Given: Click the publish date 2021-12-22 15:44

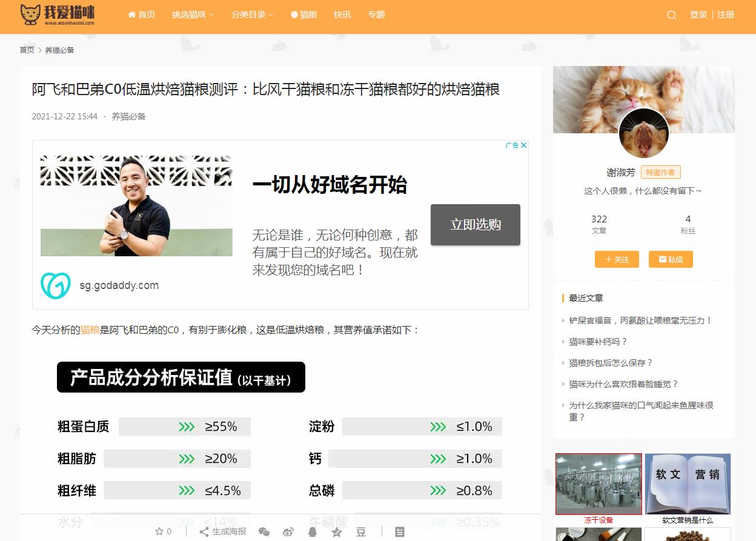Looking at the screenshot, I should pyautogui.click(x=65, y=116).
